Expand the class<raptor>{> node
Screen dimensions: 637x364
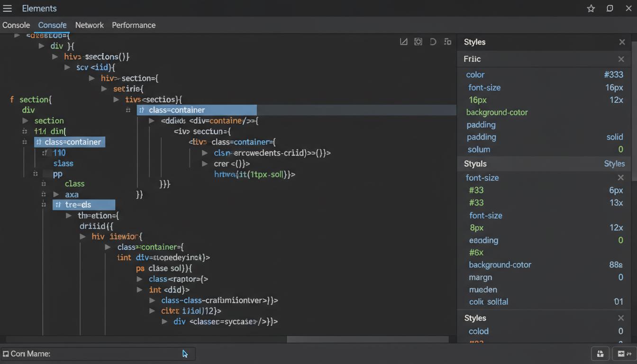click(x=139, y=279)
